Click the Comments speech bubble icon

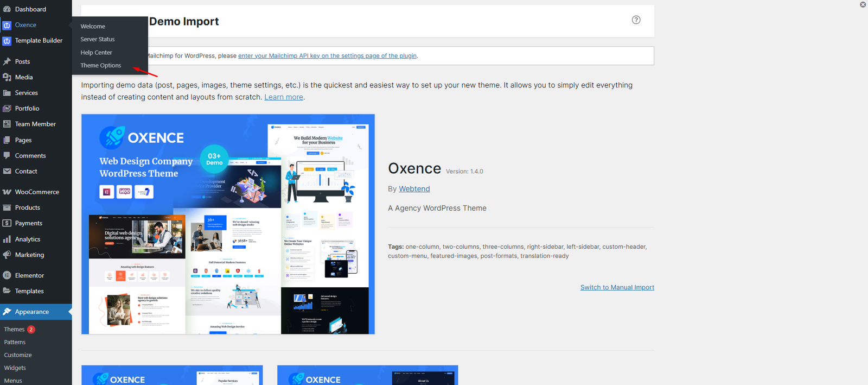point(7,156)
